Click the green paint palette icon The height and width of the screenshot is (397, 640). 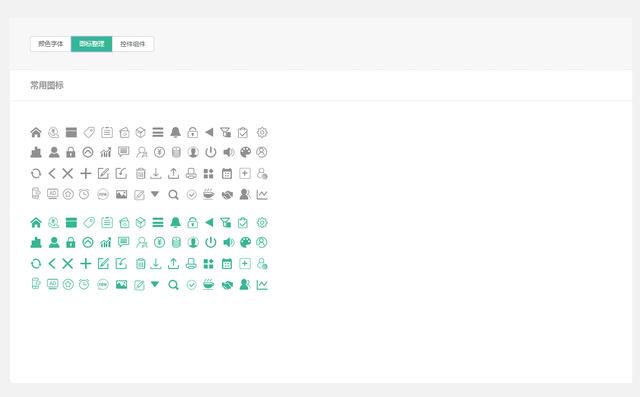pos(245,242)
